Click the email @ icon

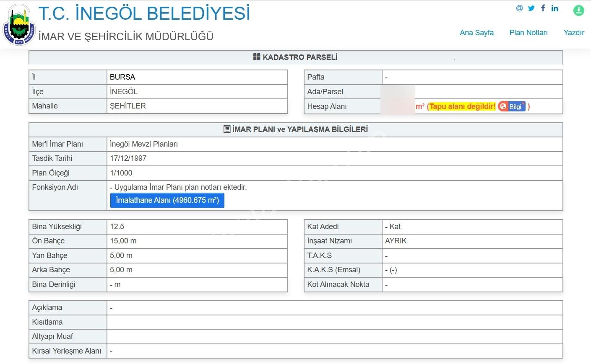tap(519, 8)
